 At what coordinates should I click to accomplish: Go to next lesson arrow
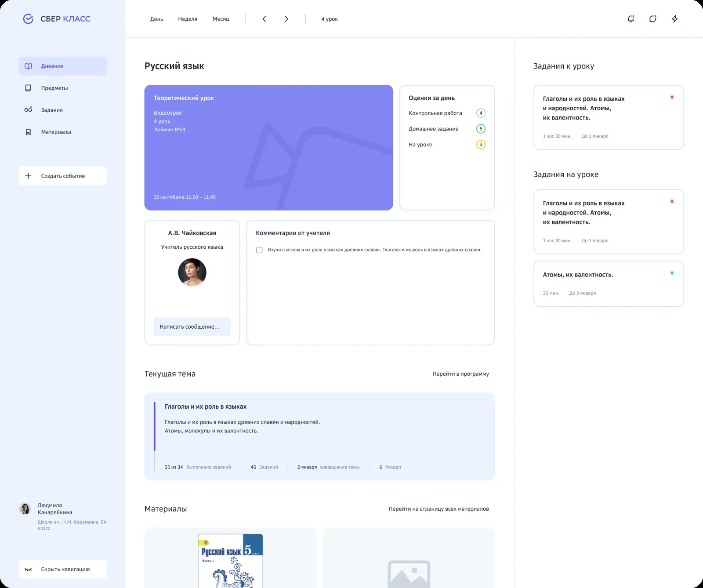tap(286, 19)
